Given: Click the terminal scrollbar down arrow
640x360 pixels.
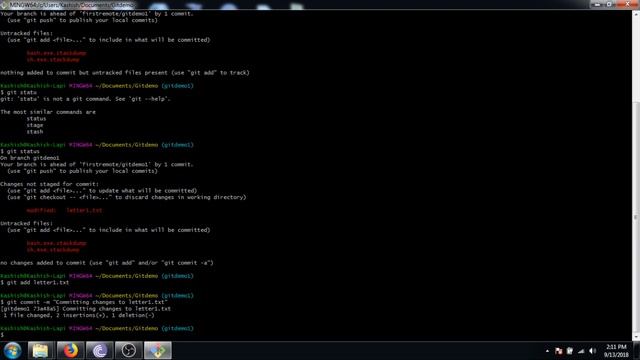Looking at the screenshot, I should point(636,337).
